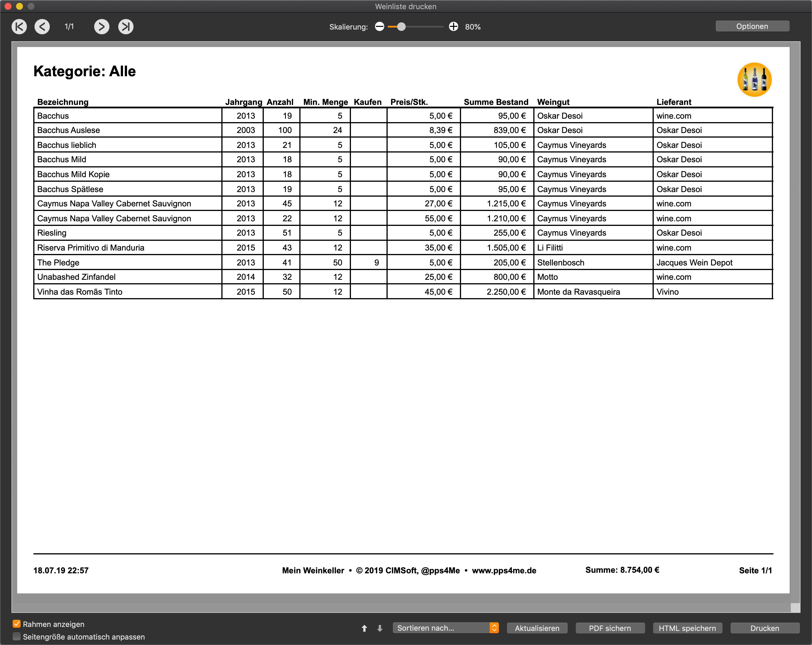Click the Kaufen column header
The width and height of the screenshot is (812, 645).
tap(368, 102)
